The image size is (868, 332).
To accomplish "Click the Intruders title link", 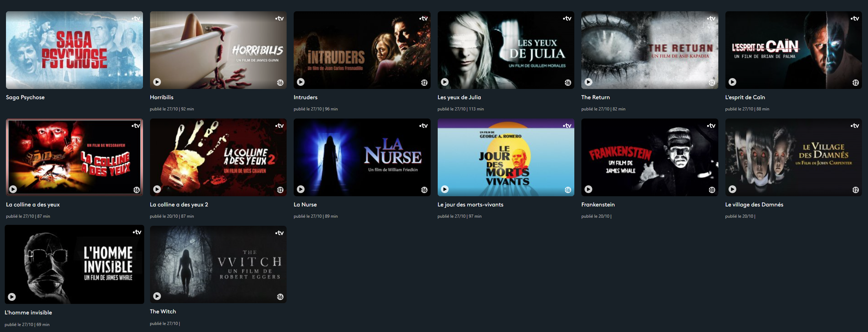I will [x=306, y=97].
